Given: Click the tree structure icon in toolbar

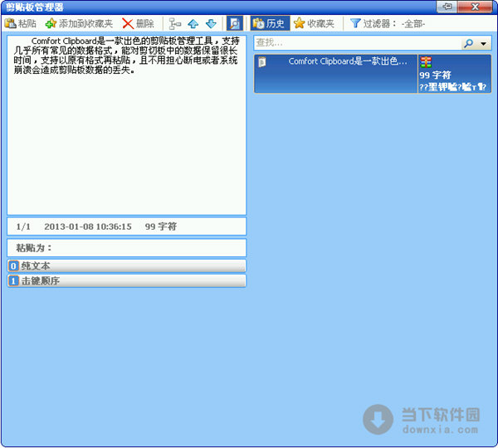Looking at the screenshot, I should pos(174,24).
